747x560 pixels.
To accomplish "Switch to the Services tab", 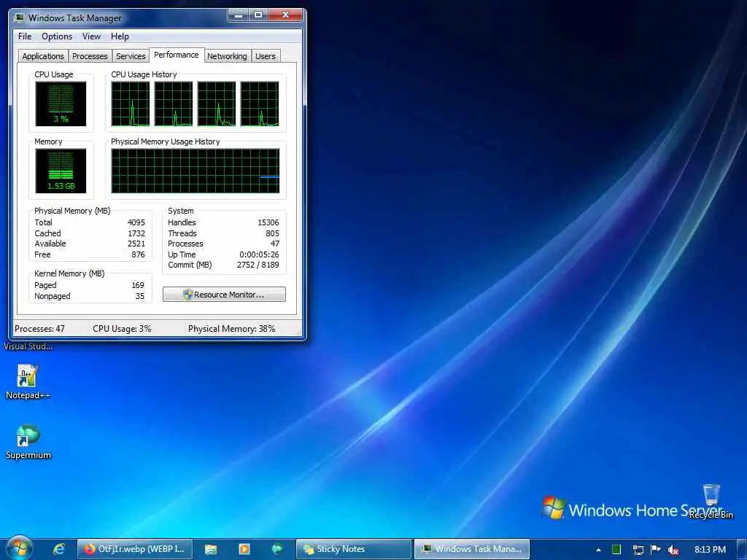I will [x=131, y=56].
